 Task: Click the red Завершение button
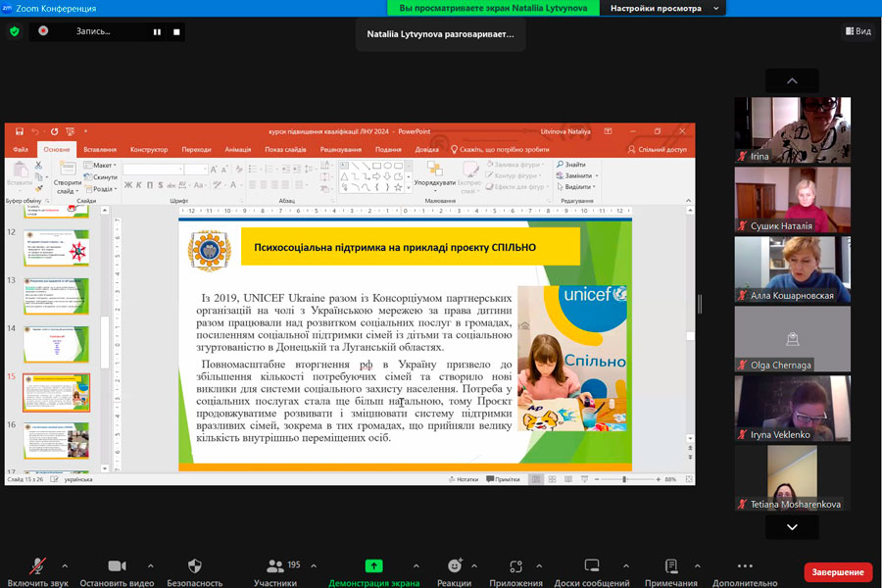pyautogui.click(x=838, y=572)
